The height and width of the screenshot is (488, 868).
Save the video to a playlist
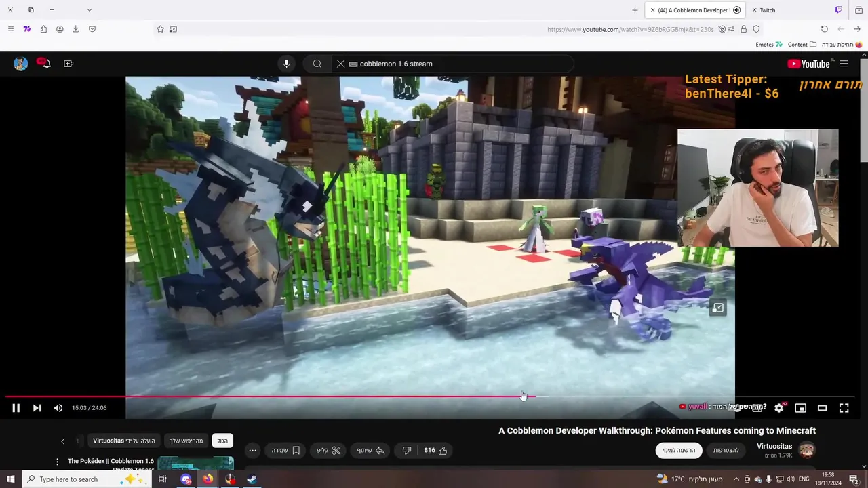tap(286, 450)
